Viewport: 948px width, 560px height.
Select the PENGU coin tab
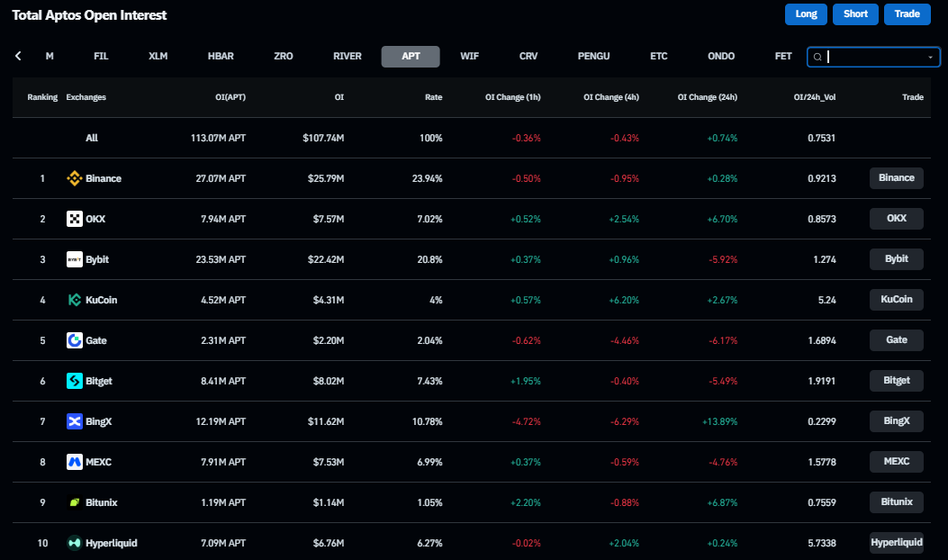pos(593,56)
